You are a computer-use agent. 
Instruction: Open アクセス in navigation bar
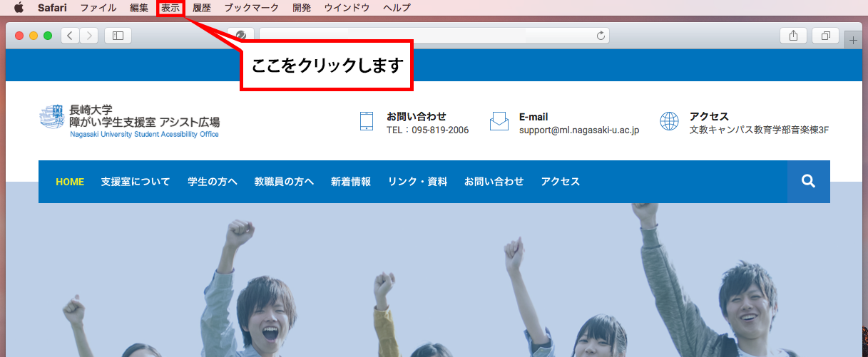(x=561, y=182)
